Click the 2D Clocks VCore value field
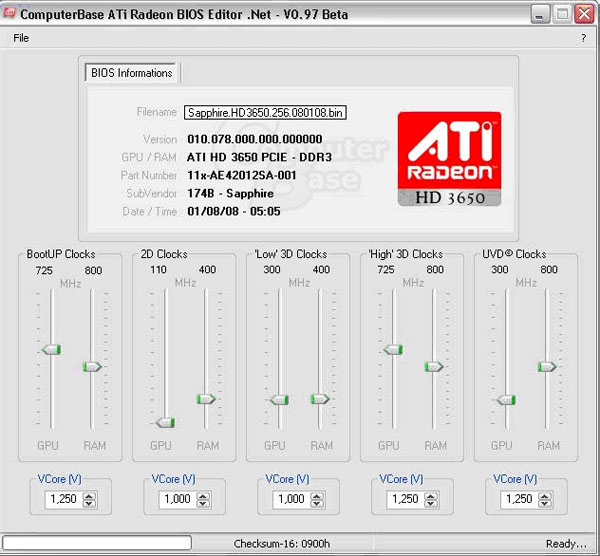The image size is (600, 556). tap(178, 499)
